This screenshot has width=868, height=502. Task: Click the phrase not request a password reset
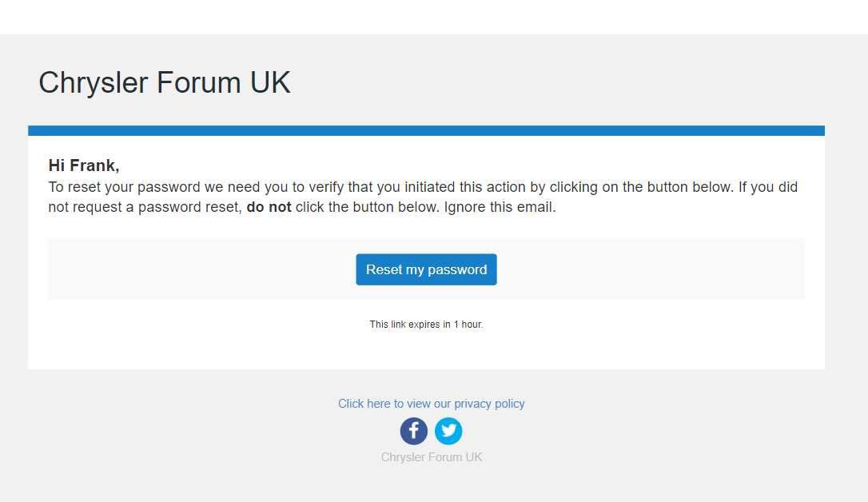(x=145, y=207)
